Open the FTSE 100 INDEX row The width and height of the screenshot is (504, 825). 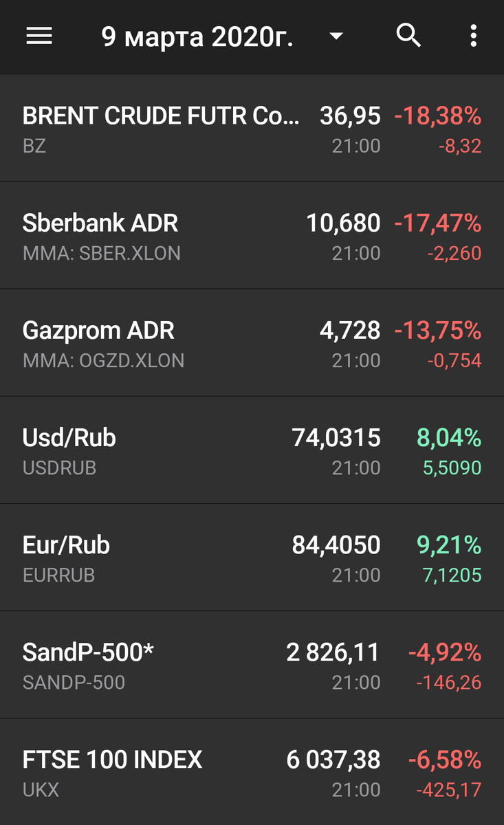(x=252, y=771)
